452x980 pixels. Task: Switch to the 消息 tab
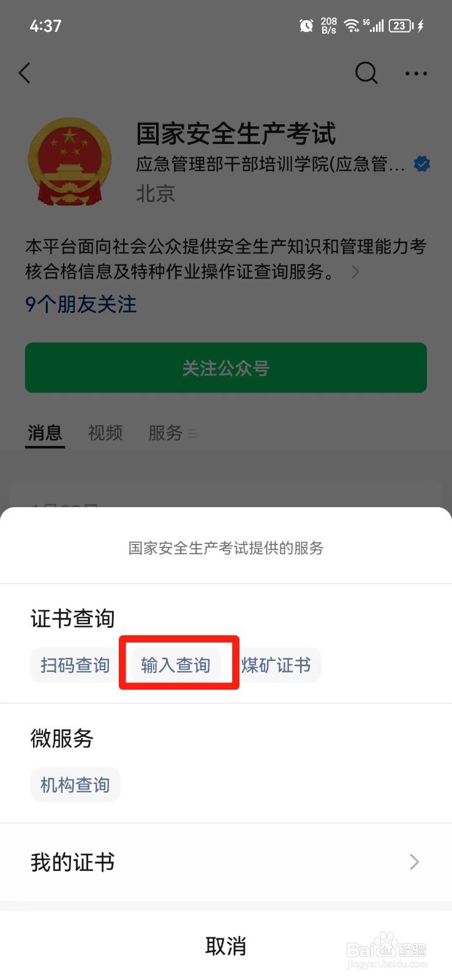click(45, 433)
